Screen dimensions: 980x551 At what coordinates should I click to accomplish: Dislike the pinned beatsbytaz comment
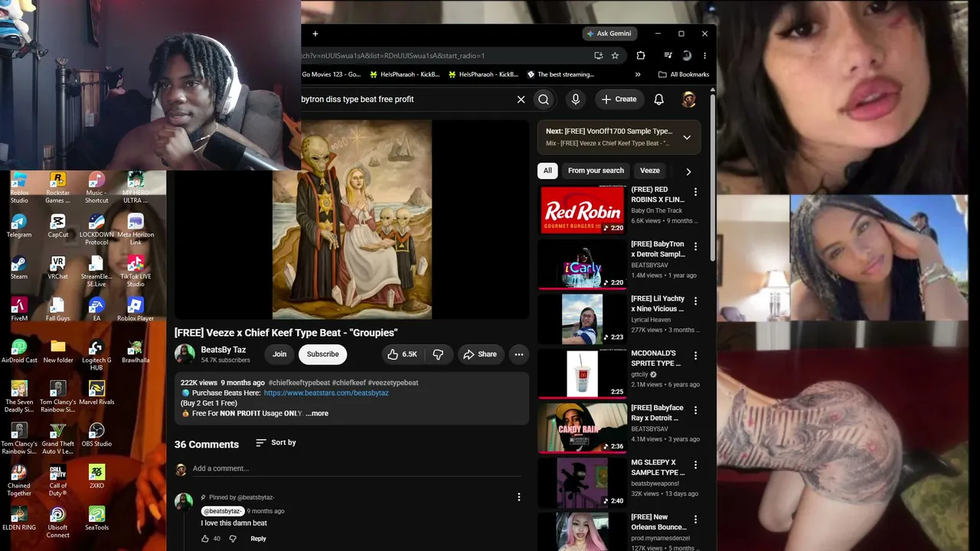pyautogui.click(x=233, y=539)
